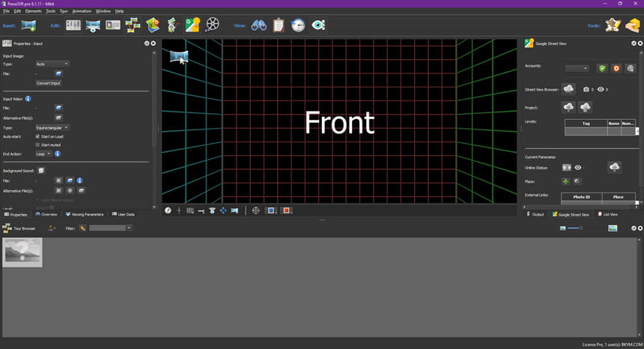Open the Tour Map toolbar icon
644x349 pixels.
coord(153,25)
